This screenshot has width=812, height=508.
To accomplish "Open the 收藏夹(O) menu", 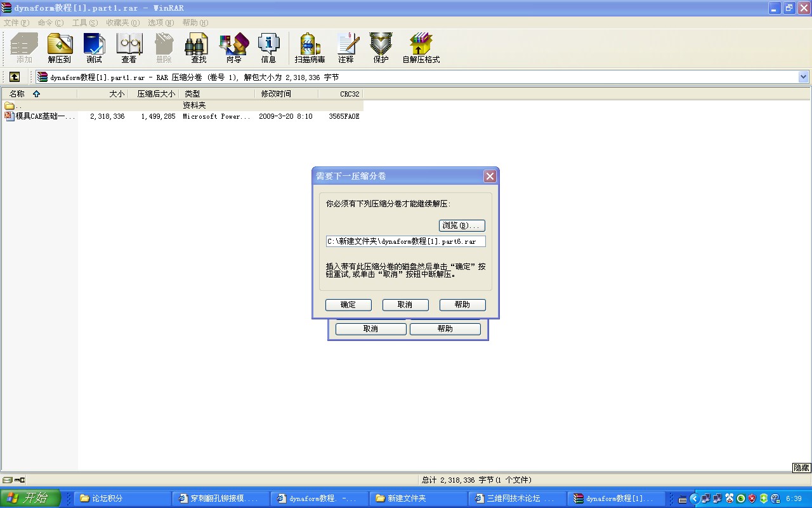I will pos(122,22).
